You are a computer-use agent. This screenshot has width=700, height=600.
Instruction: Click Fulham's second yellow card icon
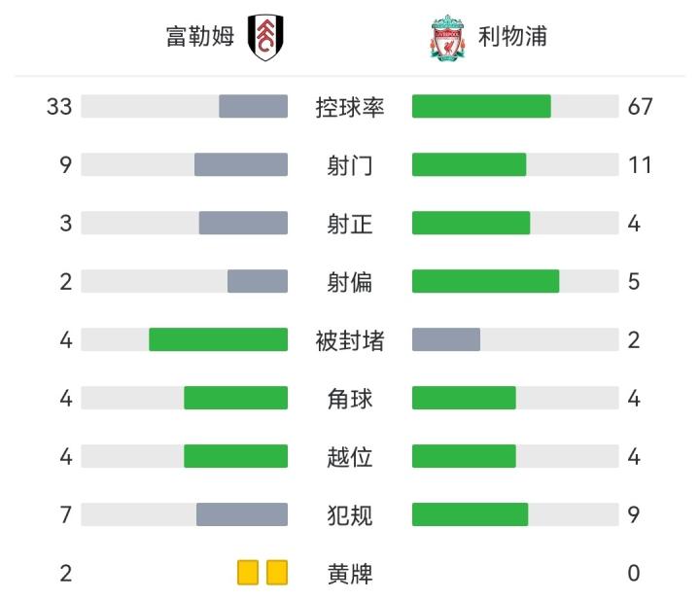pyautogui.click(x=277, y=573)
